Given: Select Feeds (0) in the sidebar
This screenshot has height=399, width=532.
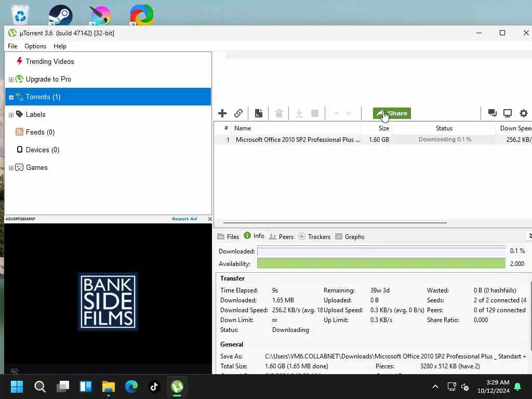Looking at the screenshot, I should (41, 132).
